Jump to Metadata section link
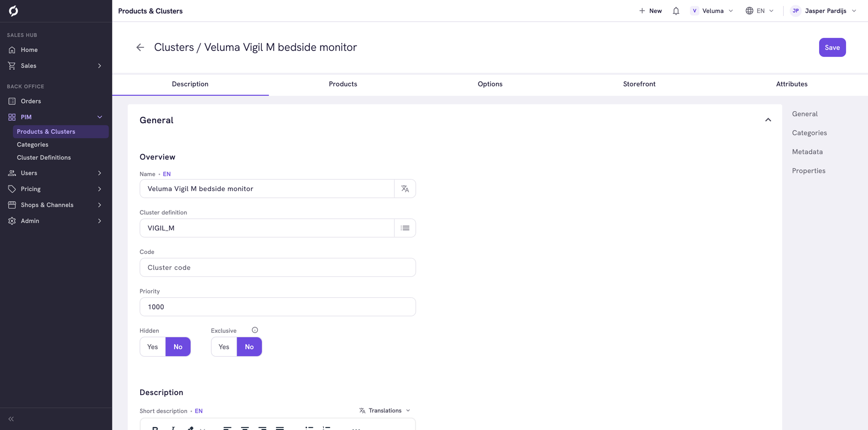 tap(807, 152)
